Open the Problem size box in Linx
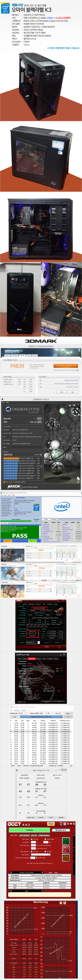Screen dimensions: 82x980 [22, 713]
